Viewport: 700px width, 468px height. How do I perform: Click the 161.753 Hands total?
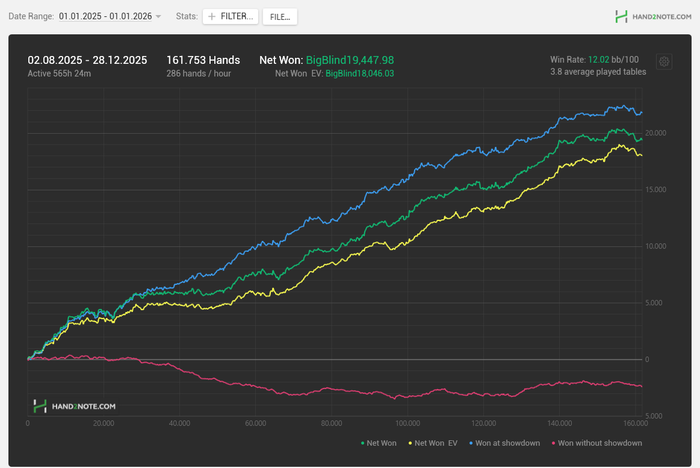pyautogui.click(x=203, y=60)
